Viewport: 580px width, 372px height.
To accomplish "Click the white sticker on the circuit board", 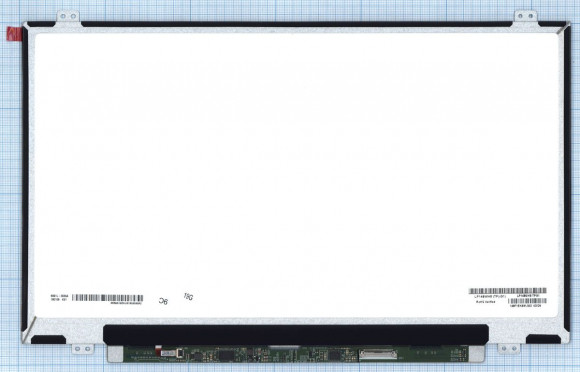I will click(x=169, y=353).
